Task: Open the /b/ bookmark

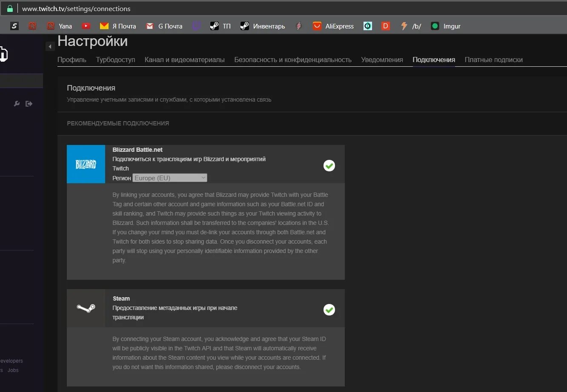Action: click(411, 26)
